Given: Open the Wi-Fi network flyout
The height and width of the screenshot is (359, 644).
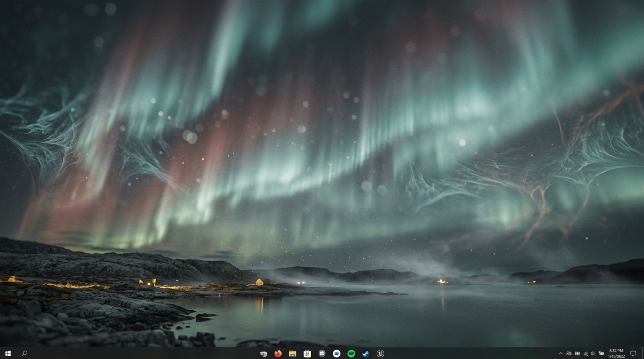Looking at the screenshot, I should [585, 354].
